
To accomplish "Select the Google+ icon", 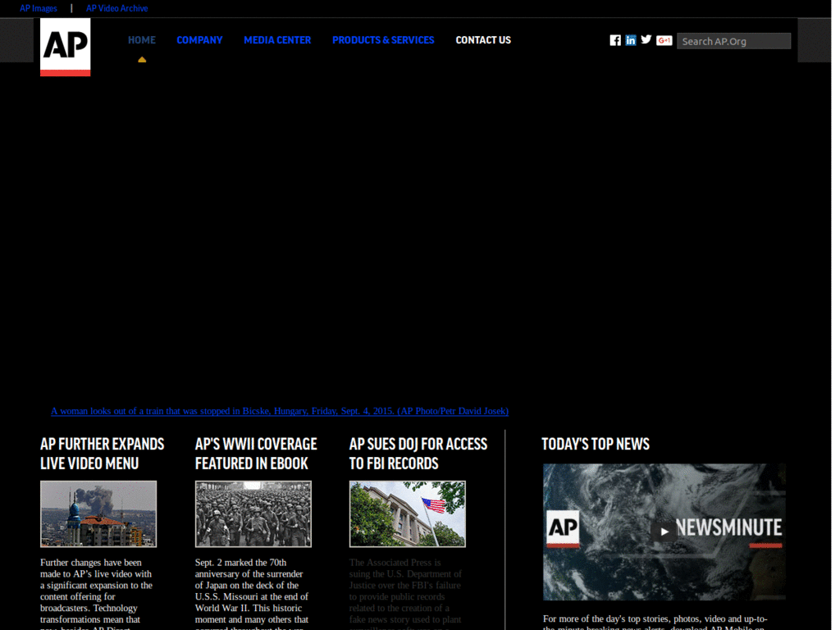I will [664, 39].
